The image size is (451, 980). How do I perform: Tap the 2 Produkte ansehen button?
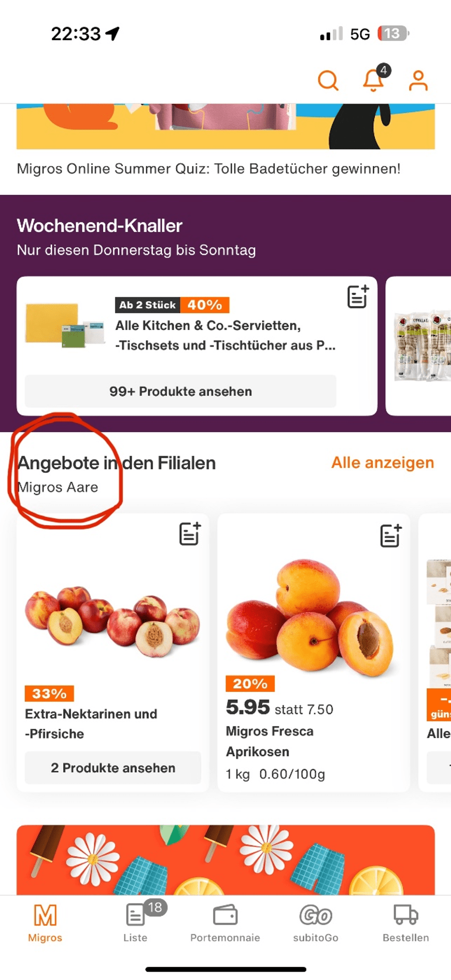(113, 768)
